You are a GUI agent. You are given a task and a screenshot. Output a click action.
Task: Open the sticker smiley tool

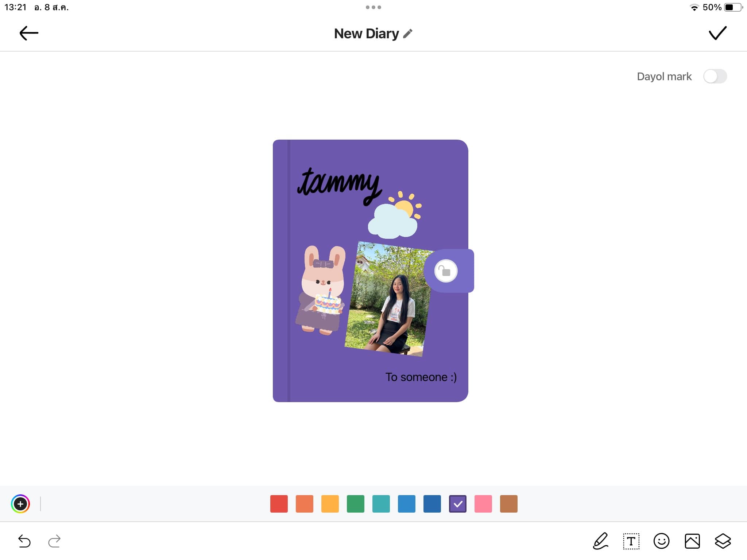[x=661, y=541]
